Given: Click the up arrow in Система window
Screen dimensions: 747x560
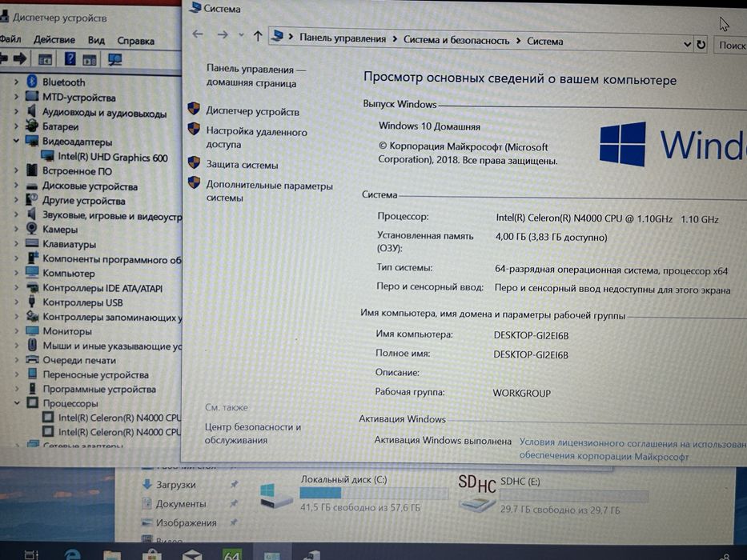Looking at the screenshot, I should (258, 35).
